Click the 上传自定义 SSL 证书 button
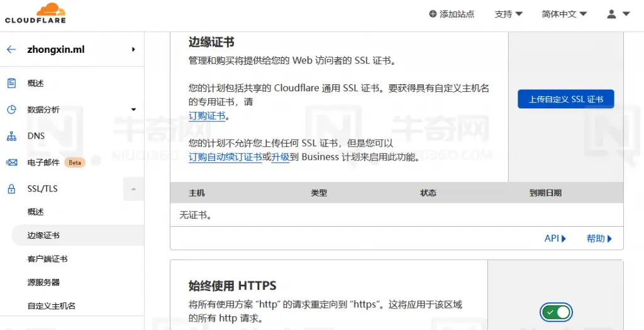The width and height of the screenshot is (644, 330). pyautogui.click(x=565, y=99)
